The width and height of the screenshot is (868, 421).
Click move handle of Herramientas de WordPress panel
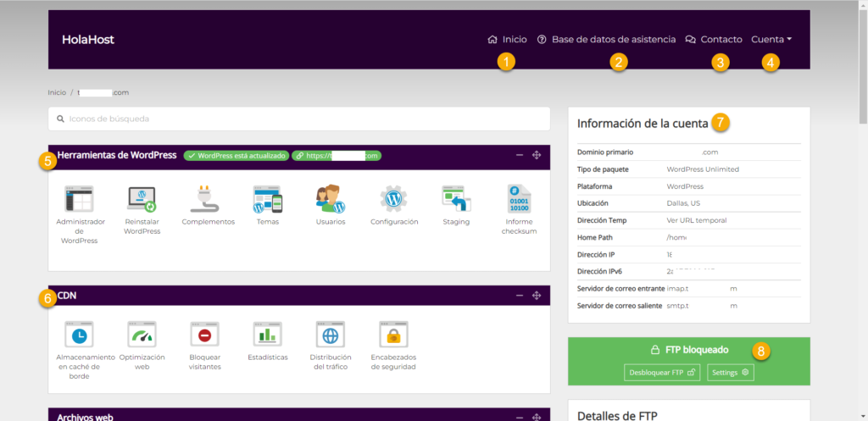536,156
